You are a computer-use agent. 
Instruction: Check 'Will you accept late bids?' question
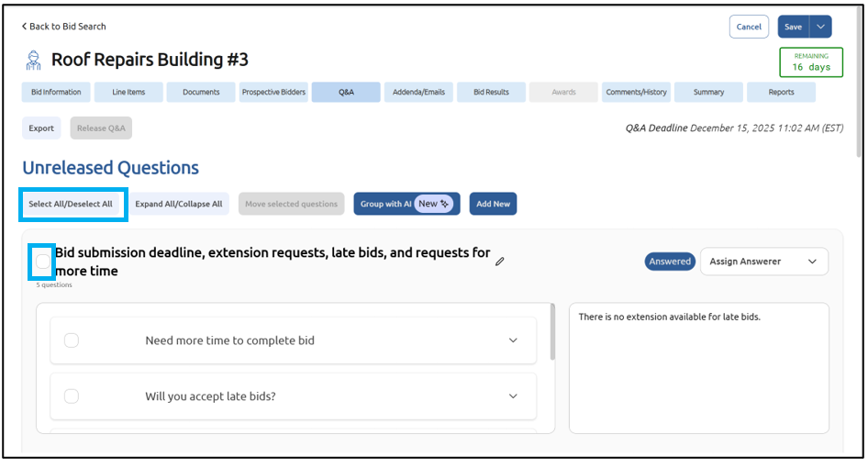click(72, 396)
